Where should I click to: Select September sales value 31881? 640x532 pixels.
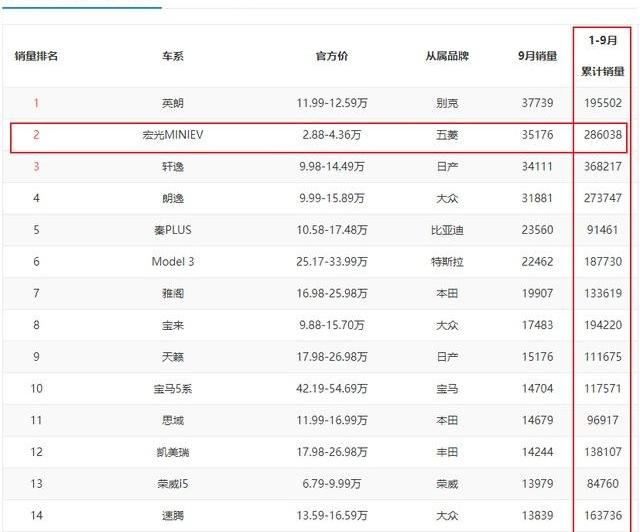[538, 198]
